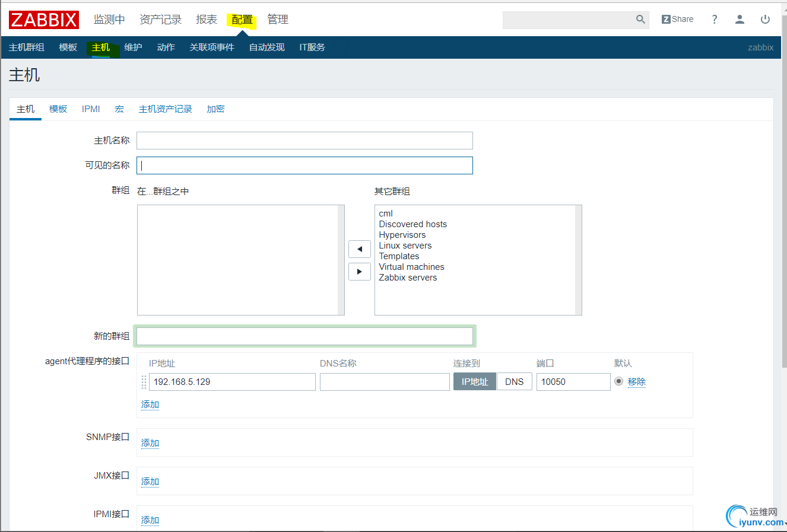Select the default interface radio button
Image resolution: width=787 pixels, height=532 pixels.
618,381
